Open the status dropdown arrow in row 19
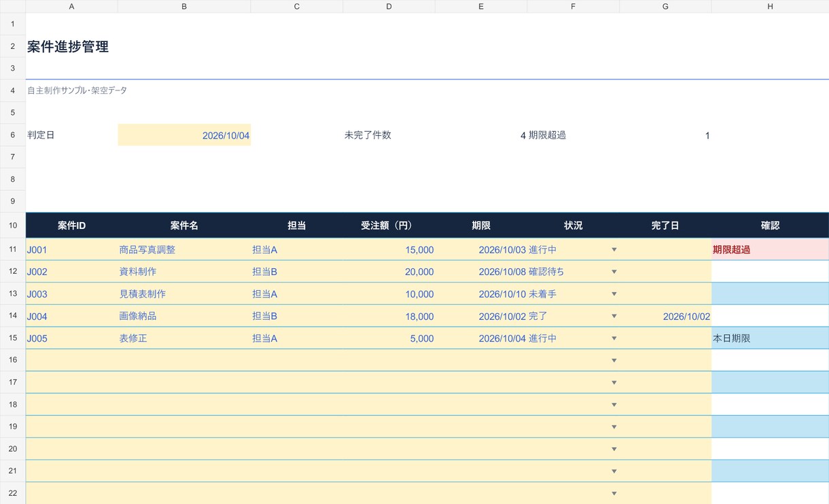 click(x=614, y=427)
